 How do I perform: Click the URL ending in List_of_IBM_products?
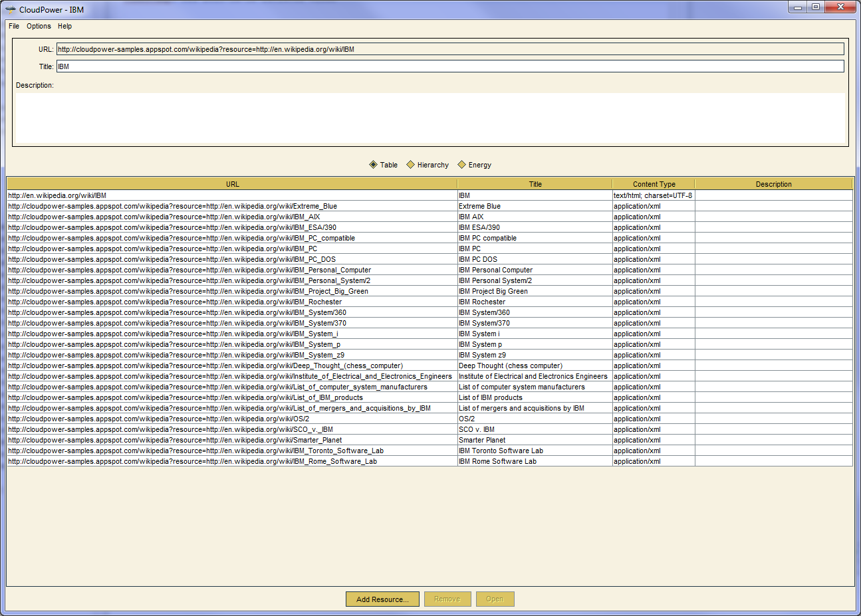pyautogui.click(x=232, y=397)
